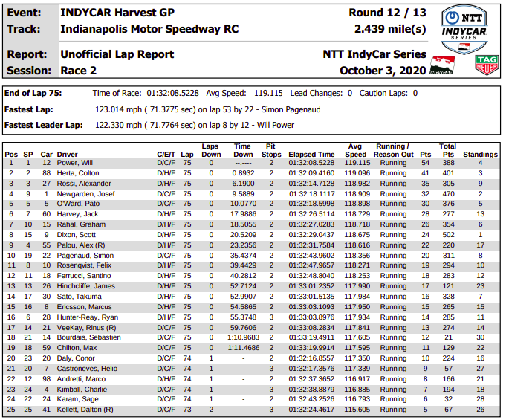Click driver name Palou, Alex (R)
This screenshot has width=506, height=420.
(81, 245)
